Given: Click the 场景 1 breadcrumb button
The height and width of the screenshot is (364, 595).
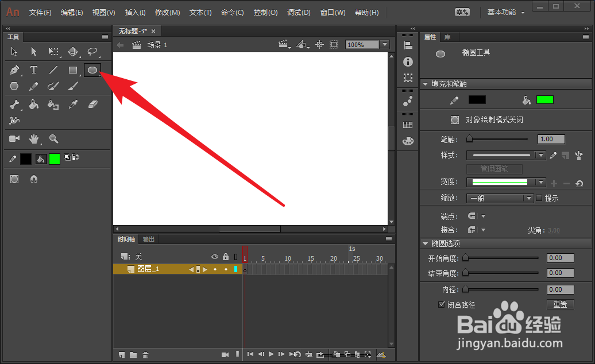Looking at the screenshot, I should (152, 44).
